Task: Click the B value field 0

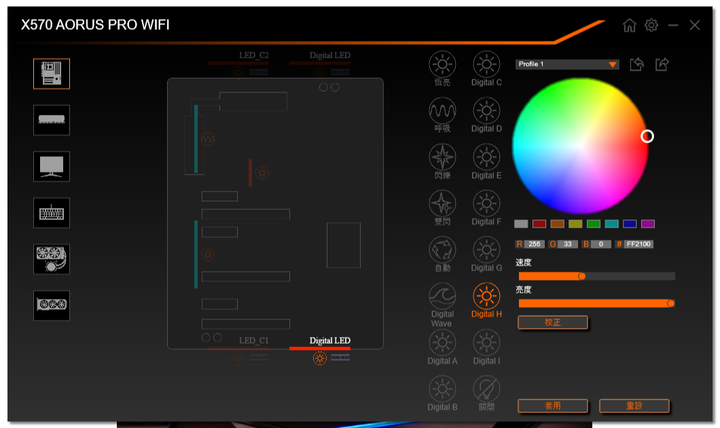Action: coord(601,244)
